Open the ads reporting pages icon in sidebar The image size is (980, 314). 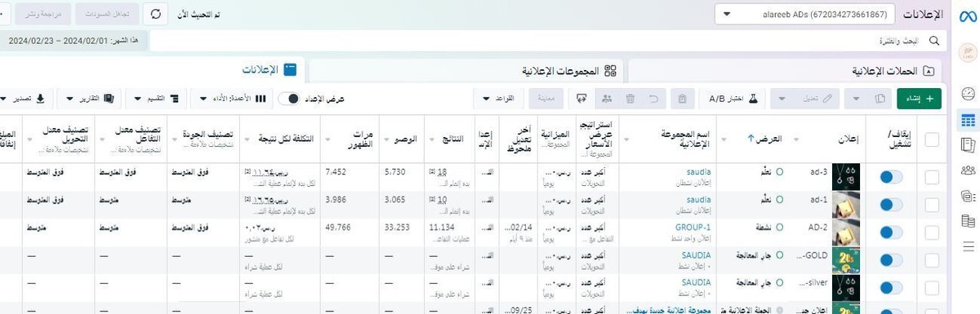(x=968, y=144)
